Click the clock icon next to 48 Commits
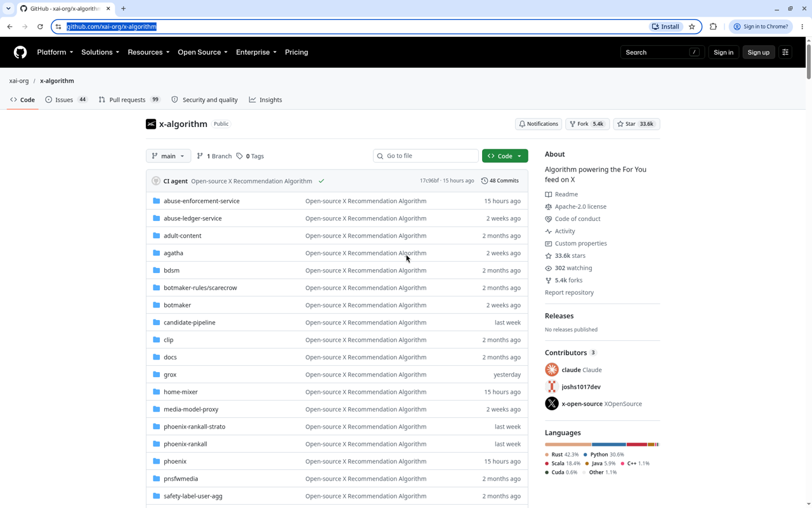 click(485, 181)
